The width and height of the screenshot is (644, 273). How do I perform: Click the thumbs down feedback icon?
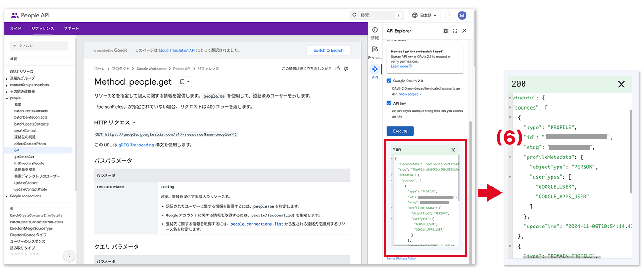click(x=346, y=69)
